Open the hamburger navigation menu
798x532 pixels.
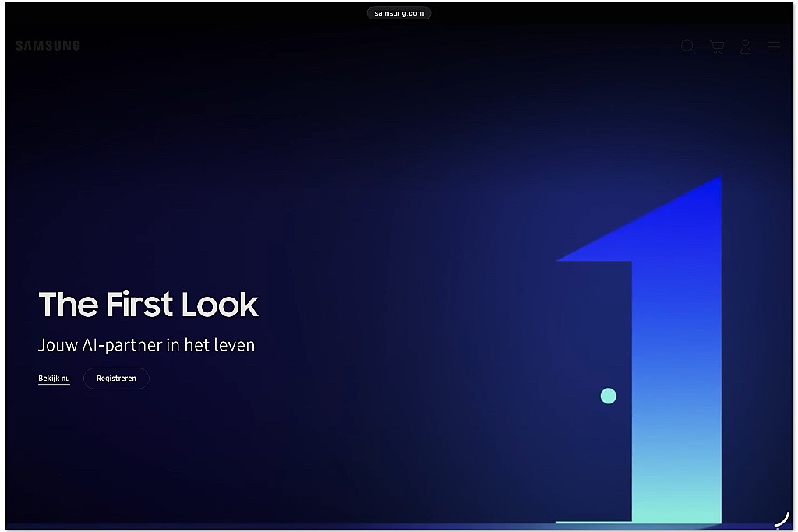(x=774, y=47)
